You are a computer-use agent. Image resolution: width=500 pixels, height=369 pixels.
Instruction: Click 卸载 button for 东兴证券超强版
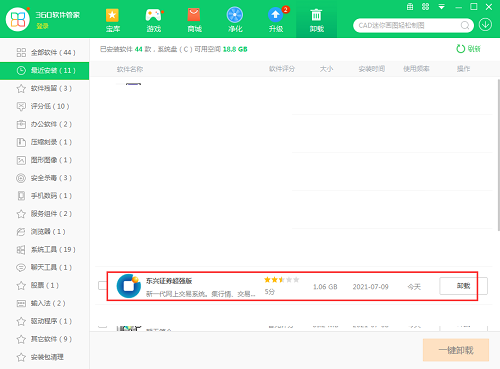click(x=463, y=286)
